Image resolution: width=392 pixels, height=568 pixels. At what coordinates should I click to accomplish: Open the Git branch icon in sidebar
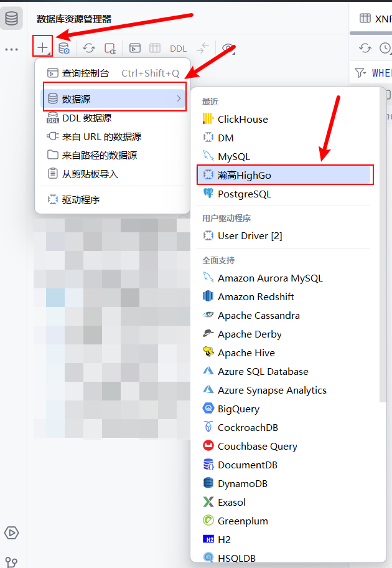(11, 562)
